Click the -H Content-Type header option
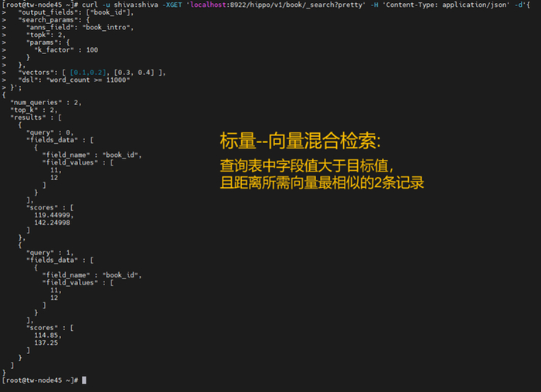The height and width of the screenshot is (392, 541). click(440, 5)
